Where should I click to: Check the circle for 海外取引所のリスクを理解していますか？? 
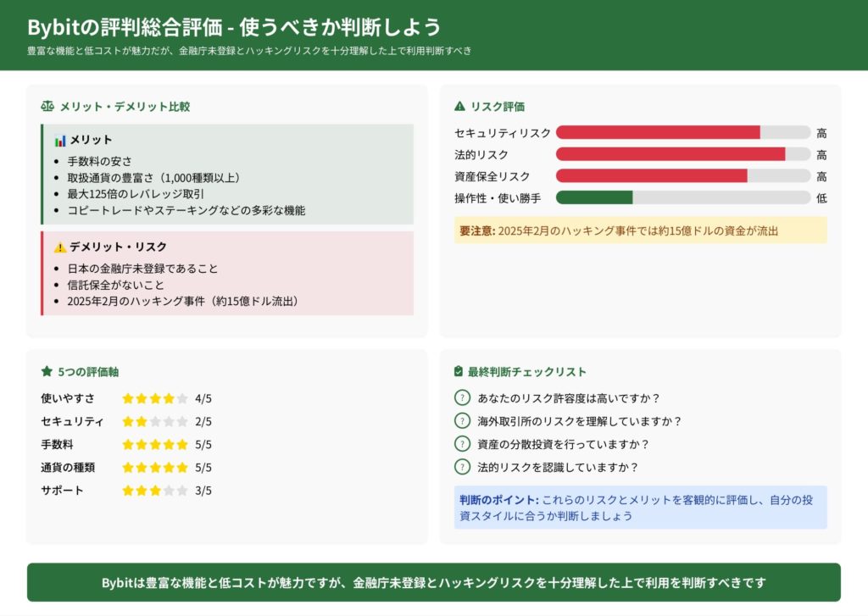(x=462, y=420)
